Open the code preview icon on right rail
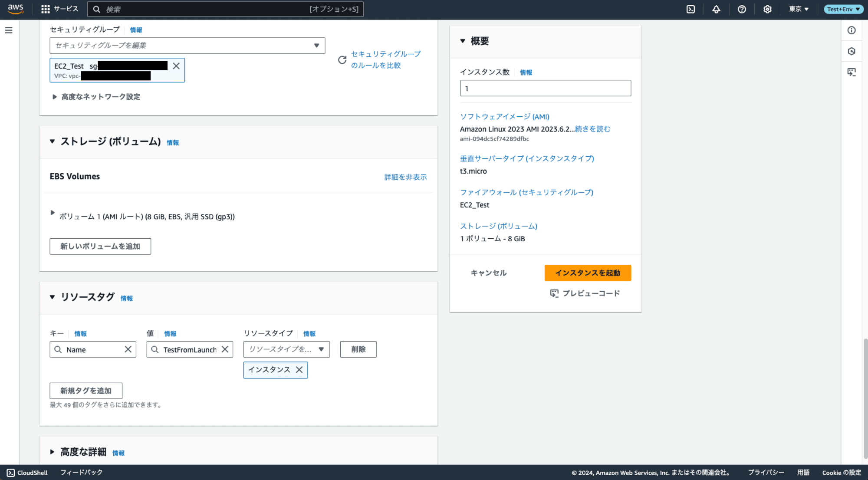The height and width of the screenshot is (480, 868). pyautogui.click(x=852, y=72)
